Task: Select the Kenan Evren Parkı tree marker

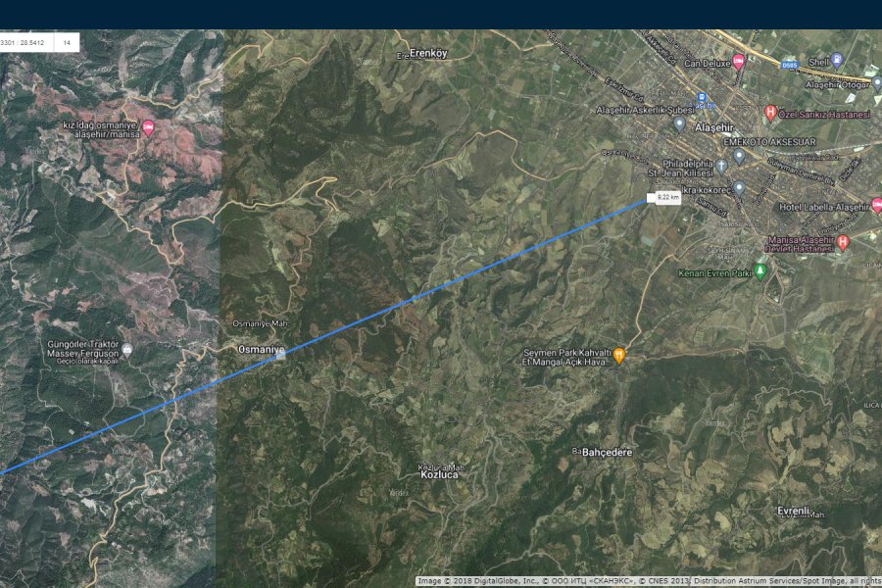Action: 759,272
